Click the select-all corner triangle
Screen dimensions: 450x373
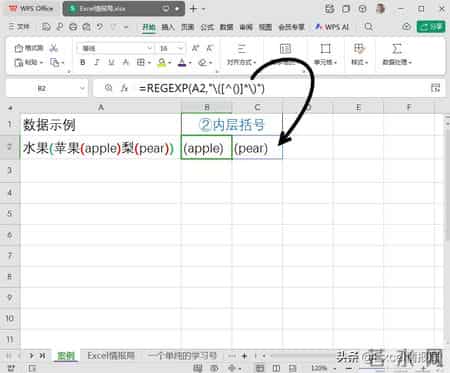pyautogui.click(x=10, y=108)
